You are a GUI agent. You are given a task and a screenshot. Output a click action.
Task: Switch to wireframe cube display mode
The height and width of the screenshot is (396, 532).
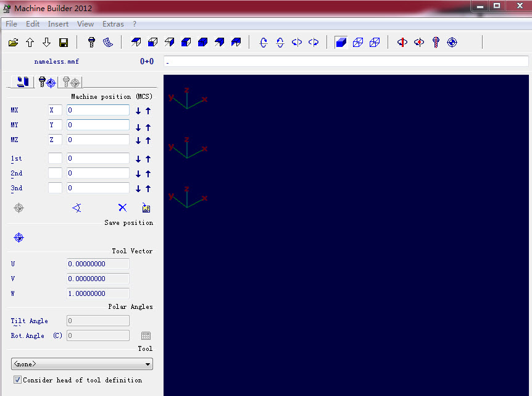pos(358,43)
